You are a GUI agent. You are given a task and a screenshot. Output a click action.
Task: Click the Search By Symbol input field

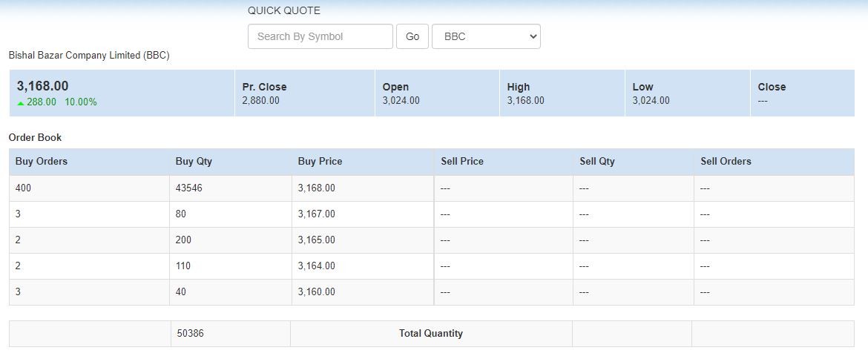320,36
